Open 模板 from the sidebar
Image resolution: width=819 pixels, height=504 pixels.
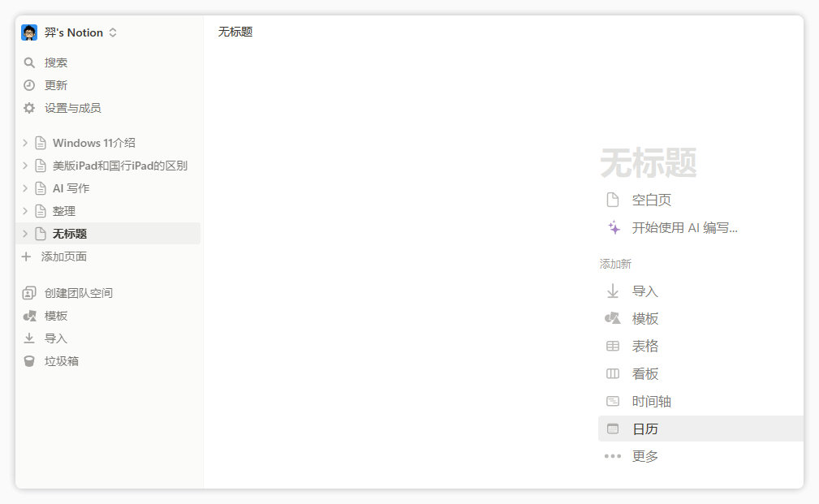(56, 316)
